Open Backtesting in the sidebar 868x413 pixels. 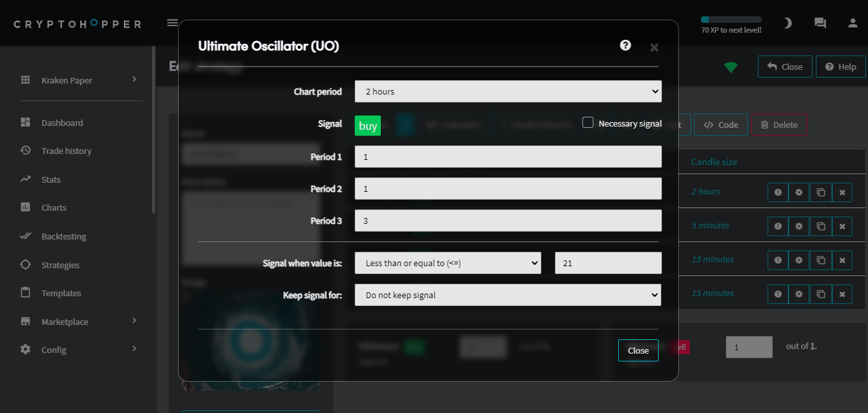64,236
